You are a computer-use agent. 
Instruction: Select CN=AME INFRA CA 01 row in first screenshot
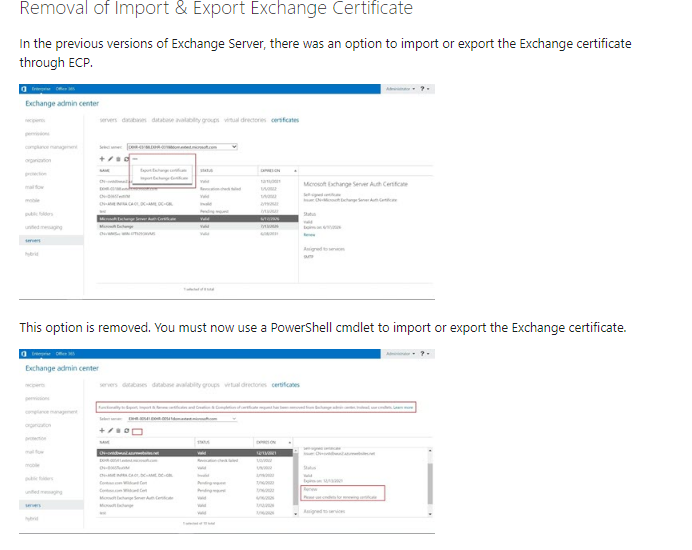click(197, 204)
